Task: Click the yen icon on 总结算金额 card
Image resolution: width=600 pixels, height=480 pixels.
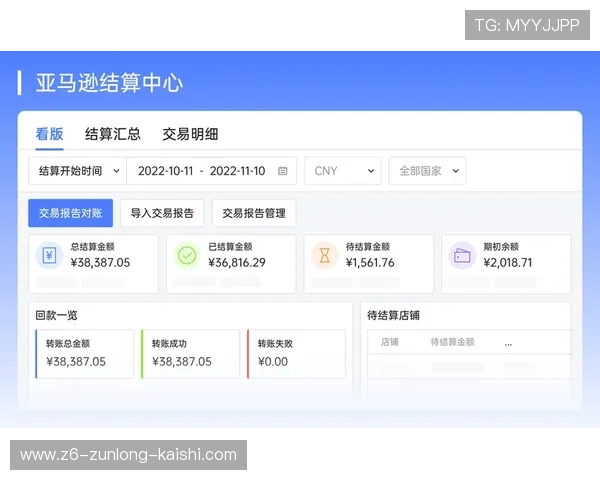Action: coord(49,255)
